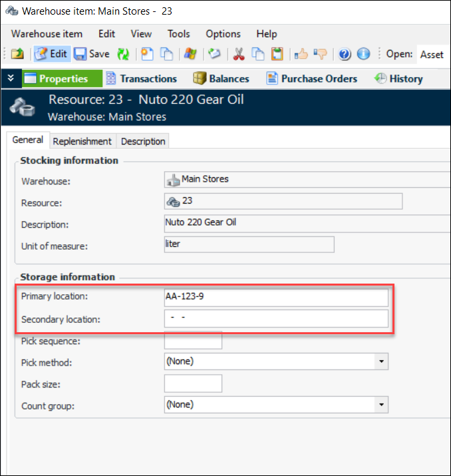Expand the Count group dropdown
The image size is (451, 476).
click(x=381, y=405)
